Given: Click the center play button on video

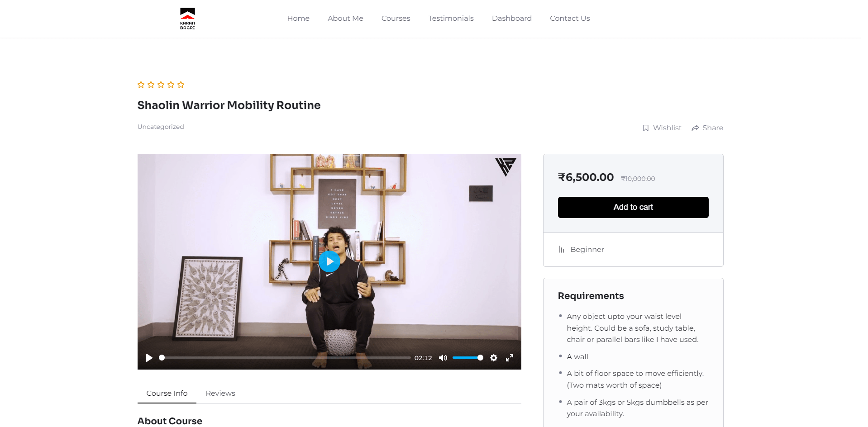Looking at the screenshot, I should tap(329, 261).
